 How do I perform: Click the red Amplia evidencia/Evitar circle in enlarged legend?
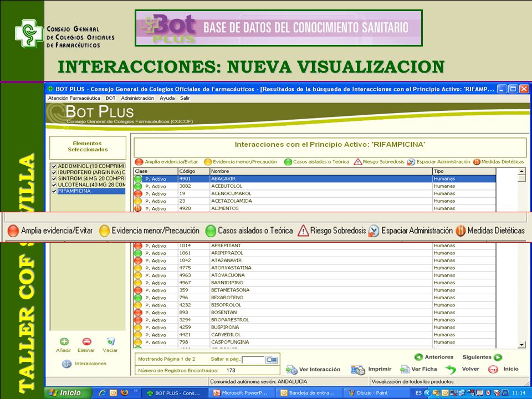(x=13, y=231)
